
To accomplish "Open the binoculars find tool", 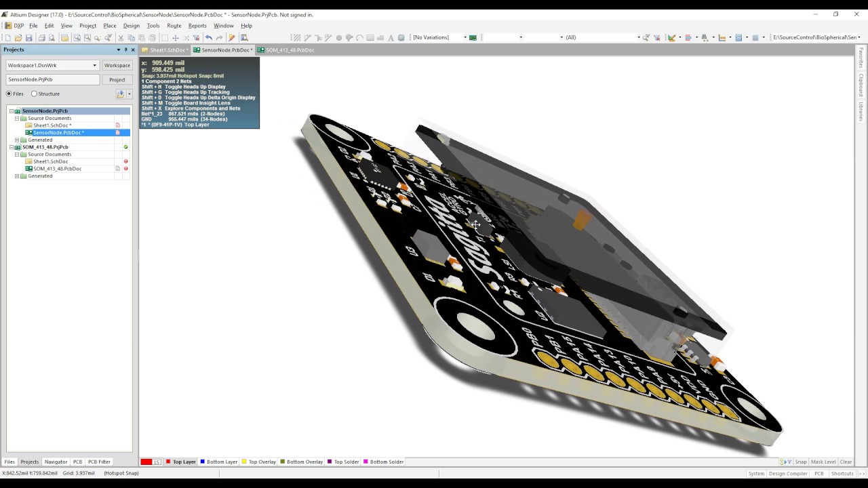I will tap(705, 37).
